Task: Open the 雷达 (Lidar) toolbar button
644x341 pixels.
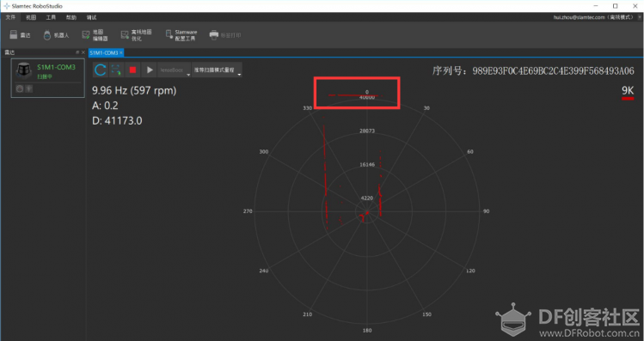Action: pos(20,35)
